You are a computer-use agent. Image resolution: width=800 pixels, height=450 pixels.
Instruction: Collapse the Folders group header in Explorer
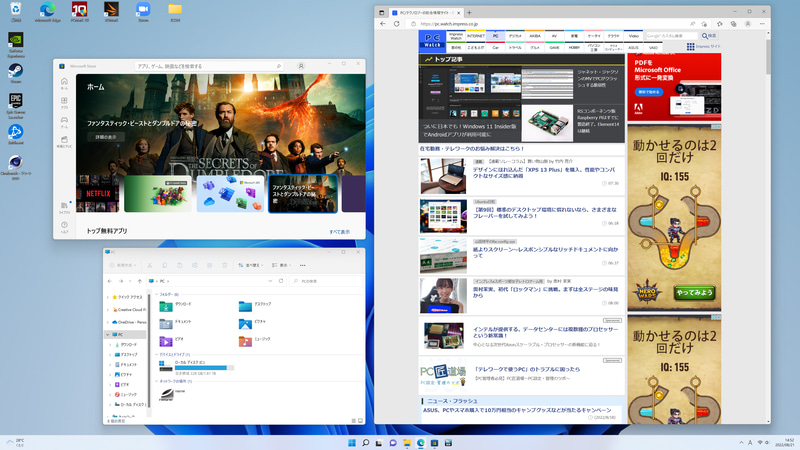pos(157,294)
